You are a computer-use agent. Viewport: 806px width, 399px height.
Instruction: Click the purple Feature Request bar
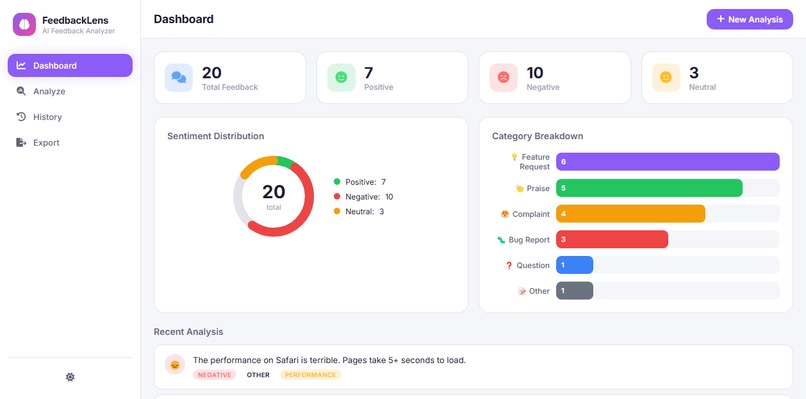pos(668,161)
